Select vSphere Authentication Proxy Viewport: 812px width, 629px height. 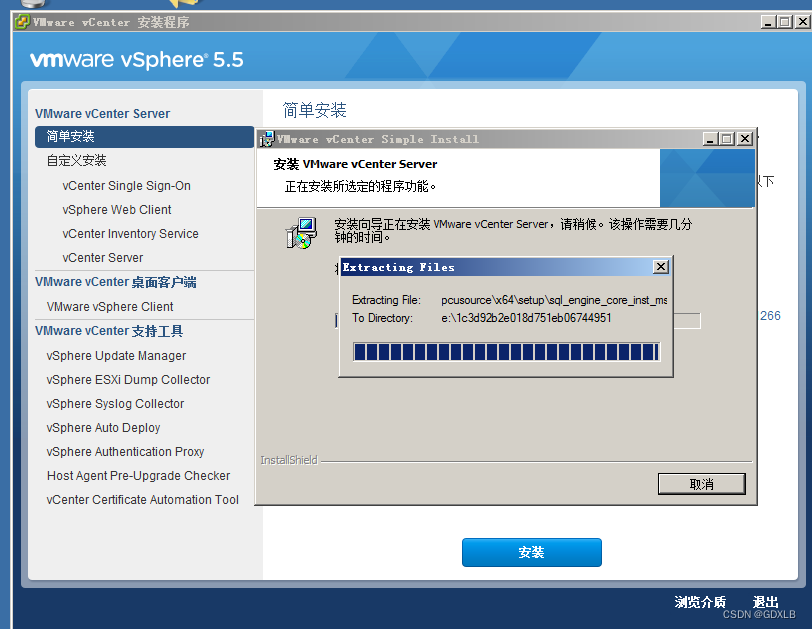tap(125, 451)
